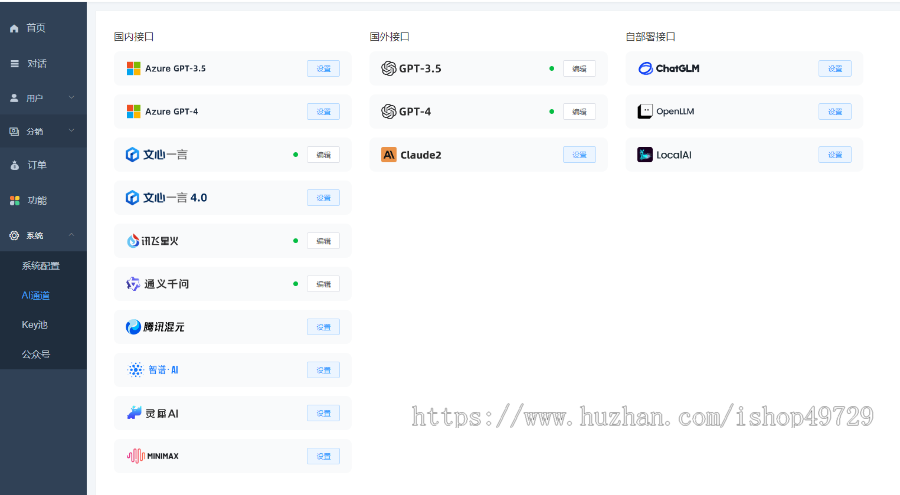Image resolution: width=900 pixels, height=495 pixels.
Task: Click the Claude2 Anthropic logo
Action: pos(389,154)
